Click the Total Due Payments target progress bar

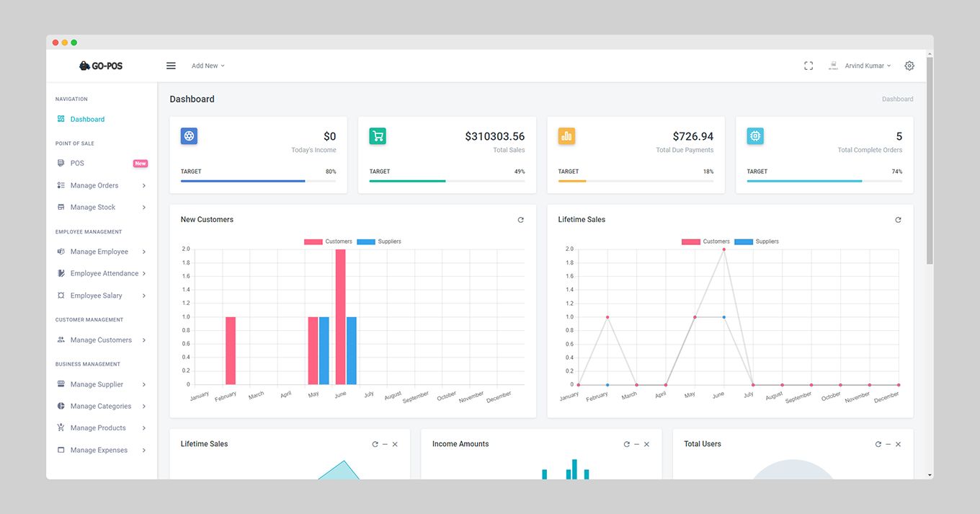[x=636, y=181]
